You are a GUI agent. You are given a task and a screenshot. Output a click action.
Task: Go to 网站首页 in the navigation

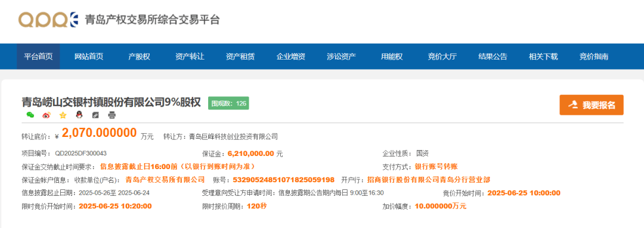pos(89,57)
